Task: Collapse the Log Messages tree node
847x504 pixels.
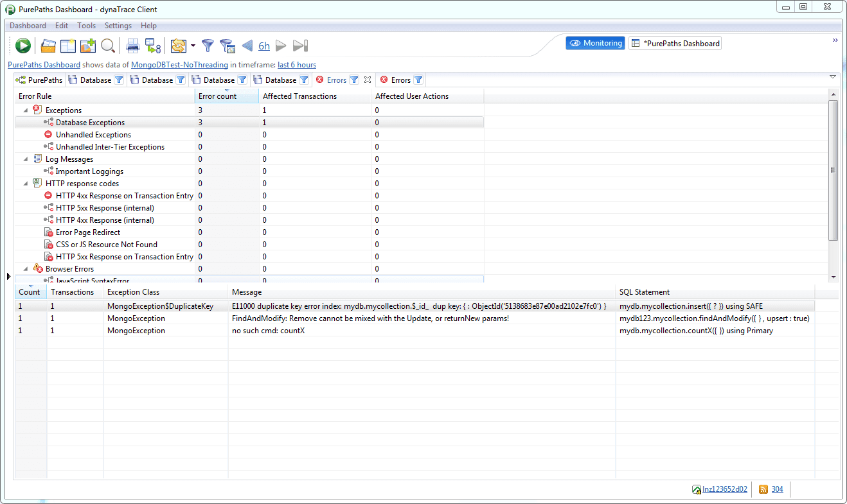Action: pos(26,159)
